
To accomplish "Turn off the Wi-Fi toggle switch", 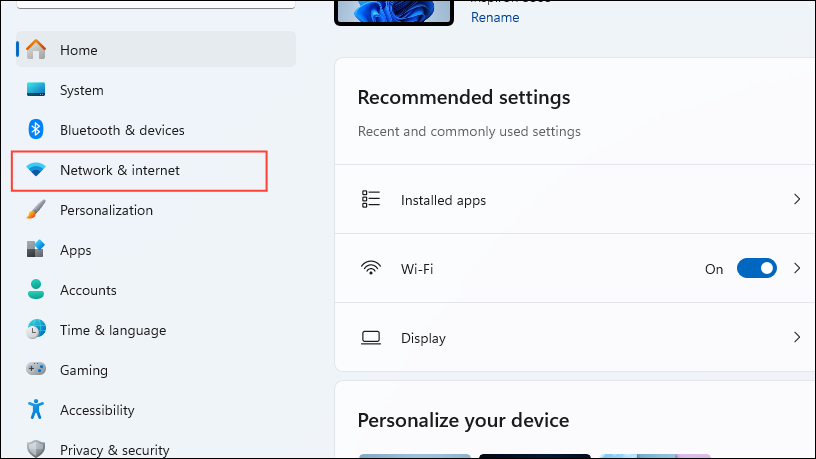I will coord(757,269).
